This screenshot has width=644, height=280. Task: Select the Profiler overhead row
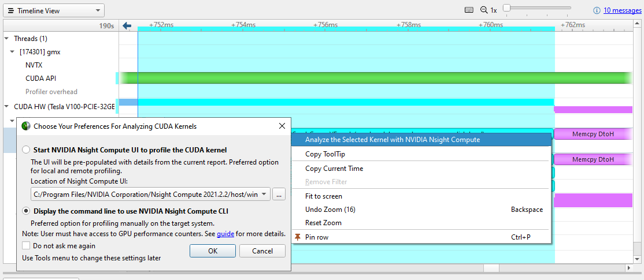51,92
